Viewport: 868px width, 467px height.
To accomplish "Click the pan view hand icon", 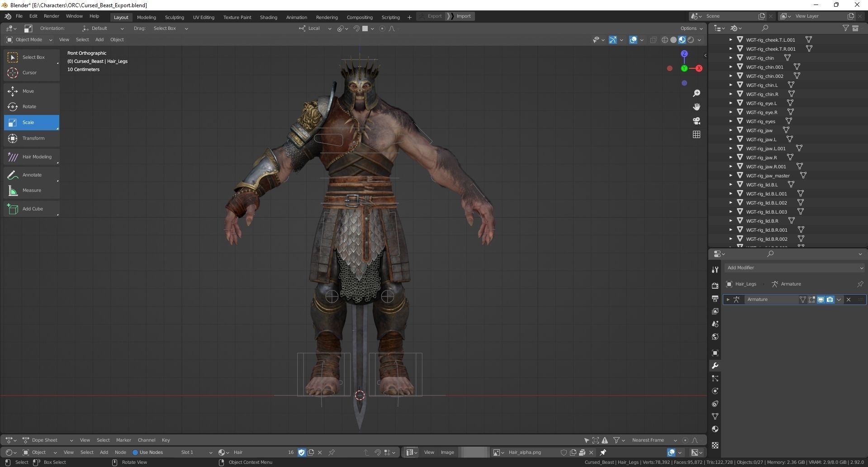I will 697,107.
